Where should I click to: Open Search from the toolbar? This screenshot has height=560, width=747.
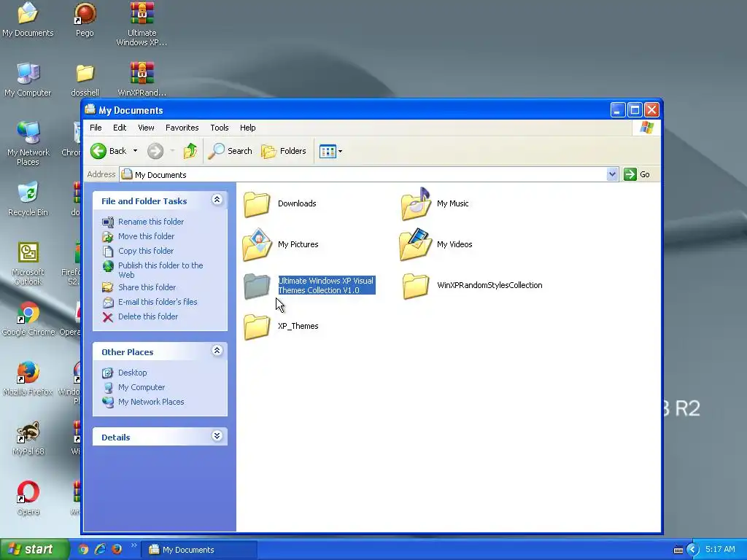(230, 151)
